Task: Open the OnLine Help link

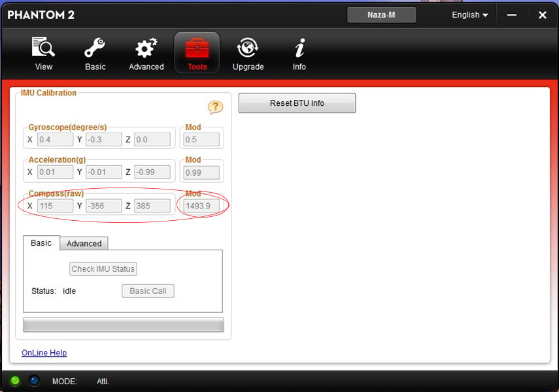Action: click(x=44, y=353)
